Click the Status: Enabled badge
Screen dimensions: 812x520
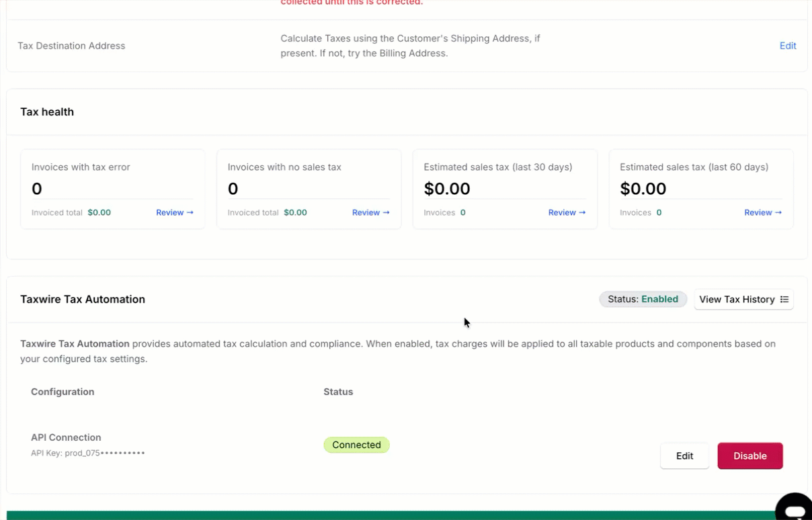(643, 299)
